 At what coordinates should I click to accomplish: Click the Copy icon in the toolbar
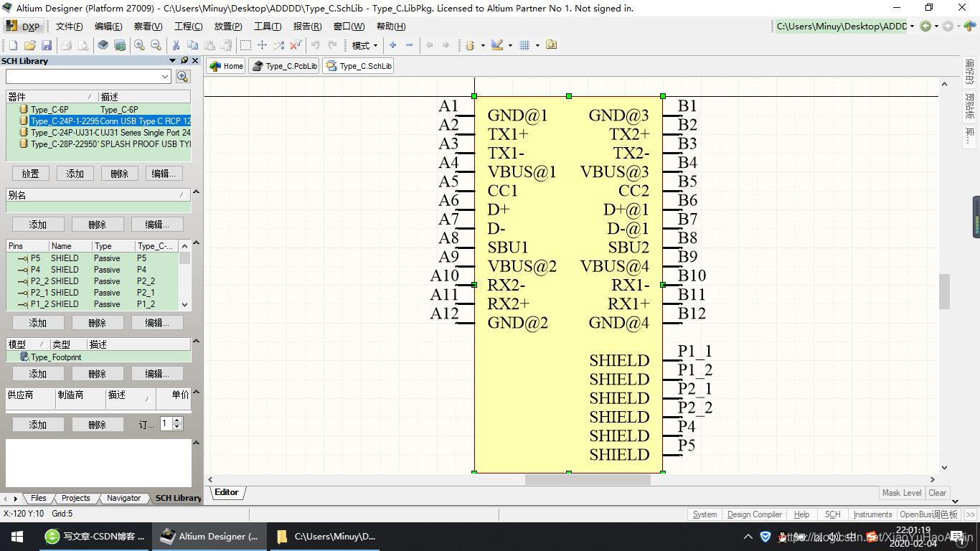193,45
